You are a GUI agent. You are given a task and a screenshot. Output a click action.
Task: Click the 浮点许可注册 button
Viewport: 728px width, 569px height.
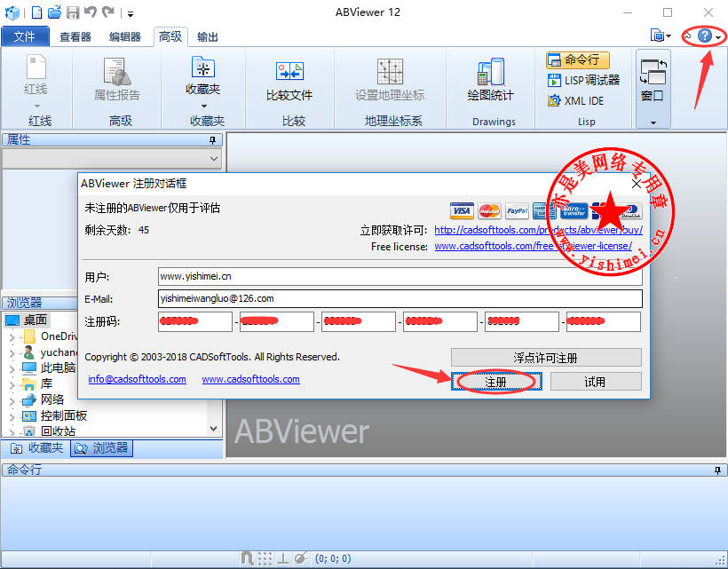point(546,358)
